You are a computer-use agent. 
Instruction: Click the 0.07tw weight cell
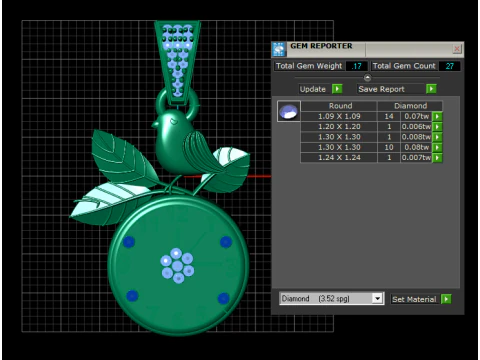click(416, 116)
